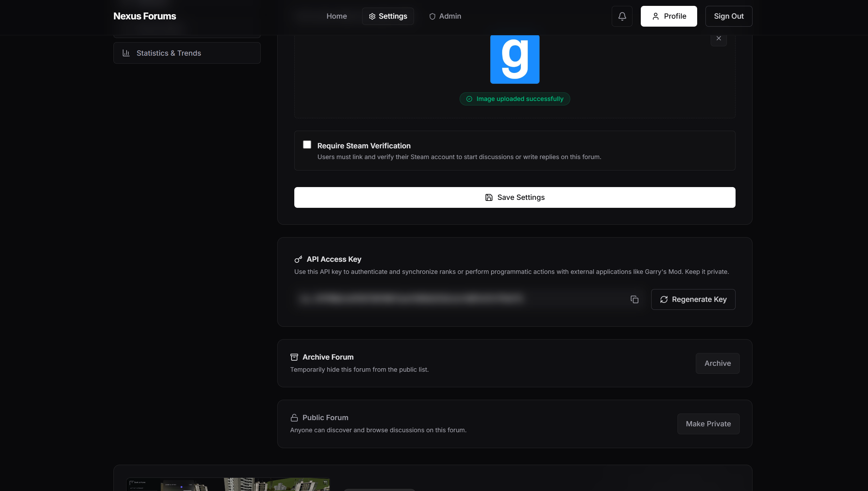The image size is (868, 491).
Task: Click the screenshot thumbnail at the bottom
Action: click(228, 484)
